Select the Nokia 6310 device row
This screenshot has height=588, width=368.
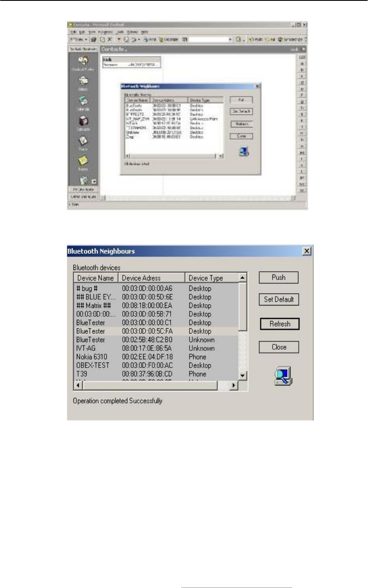(156, 357)
